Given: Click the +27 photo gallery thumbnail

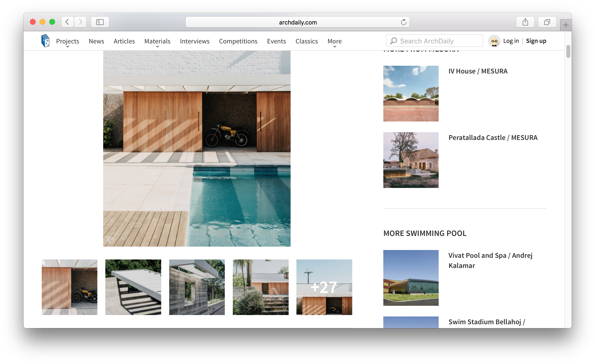Looking at the screenshot, I should 324,287.
